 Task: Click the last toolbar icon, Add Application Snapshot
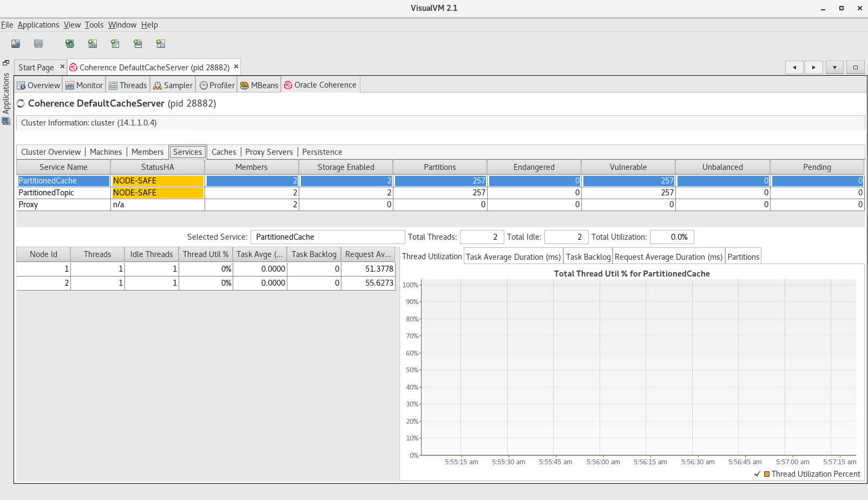pos(161,44)
